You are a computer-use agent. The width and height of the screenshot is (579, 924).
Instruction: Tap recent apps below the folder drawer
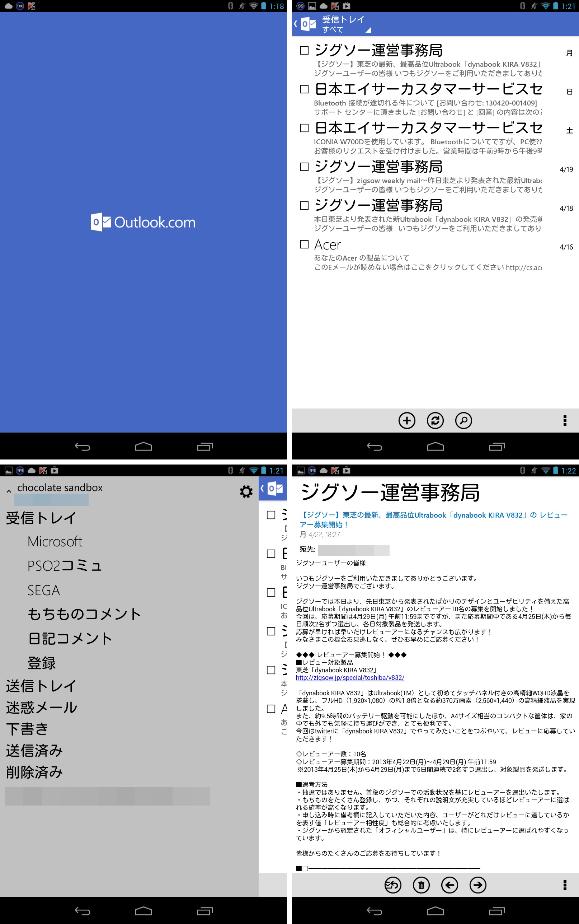(x=205, y=911)
